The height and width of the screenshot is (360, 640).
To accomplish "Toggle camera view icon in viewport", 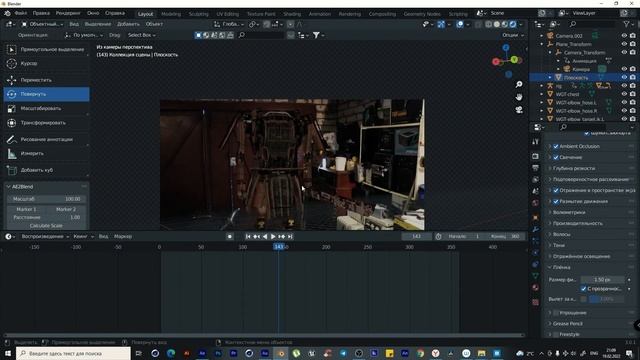I will coord(519,109).
